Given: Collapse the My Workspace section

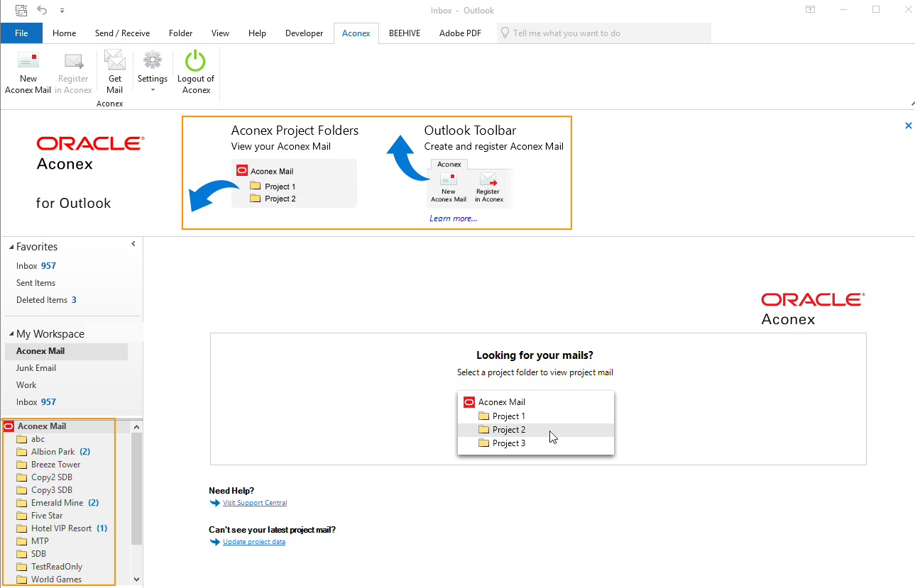Looking at the screenshot, I should point(11,334).
